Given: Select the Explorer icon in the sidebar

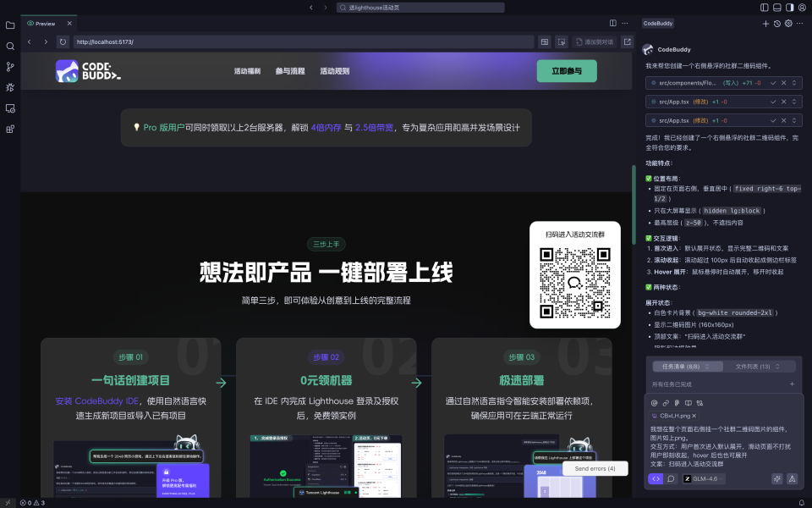Looking at the screenshot, I should tap(9, 25).
